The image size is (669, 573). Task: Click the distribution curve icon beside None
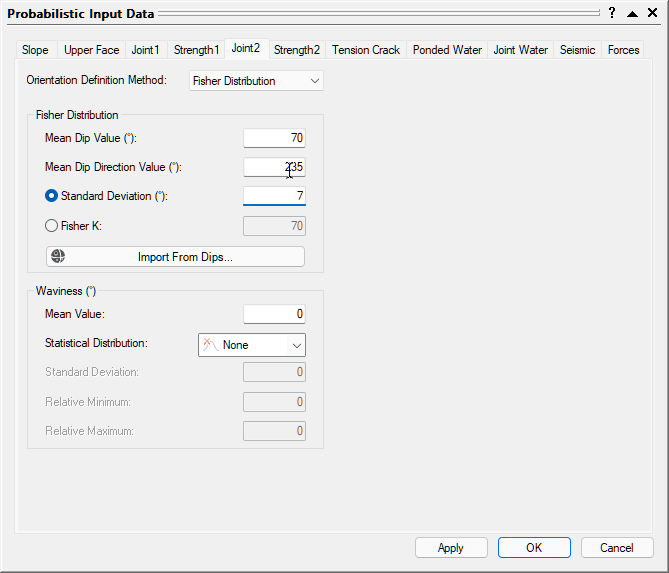[x=210, y=345]
